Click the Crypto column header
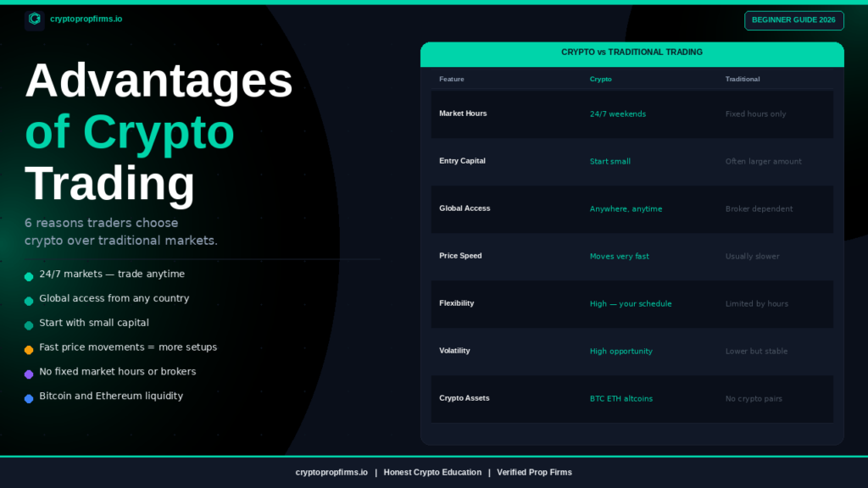 (601, 79)
